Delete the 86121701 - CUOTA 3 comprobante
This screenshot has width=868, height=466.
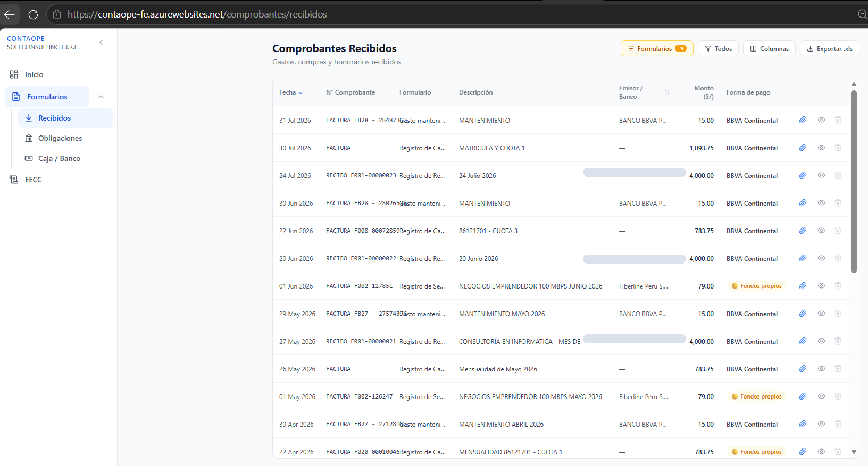point(838,231)
